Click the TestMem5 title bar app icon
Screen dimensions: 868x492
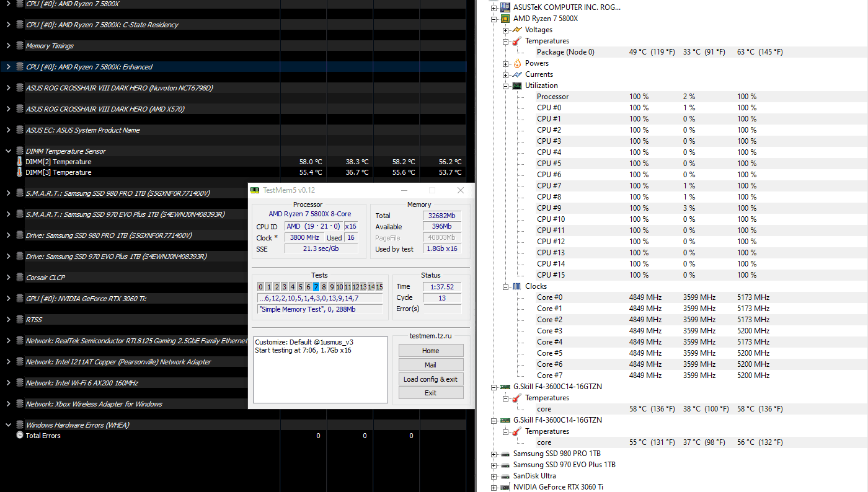[x=255, y=190]
